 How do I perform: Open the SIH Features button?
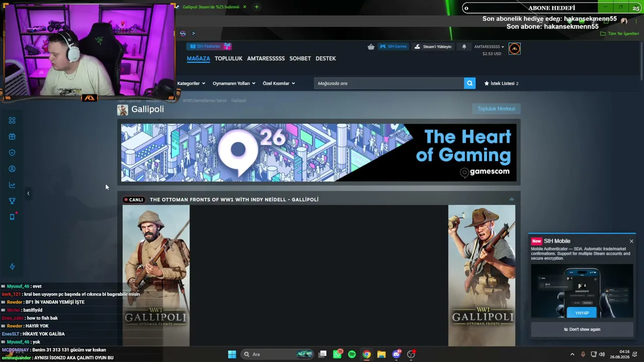click(209, 46)
